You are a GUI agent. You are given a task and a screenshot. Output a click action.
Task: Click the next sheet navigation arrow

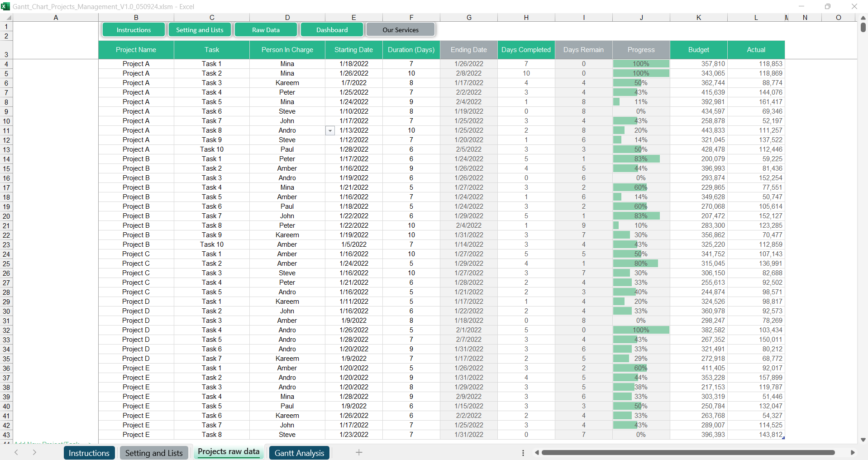click(x=34, y=452)
